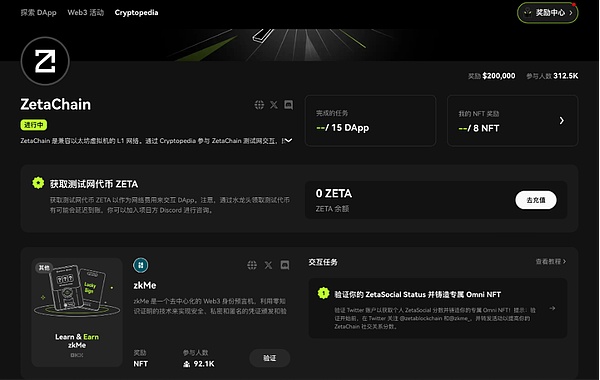Expand the ZetaChain description chevron
This screenshot has width=600, height=380.
289,140
